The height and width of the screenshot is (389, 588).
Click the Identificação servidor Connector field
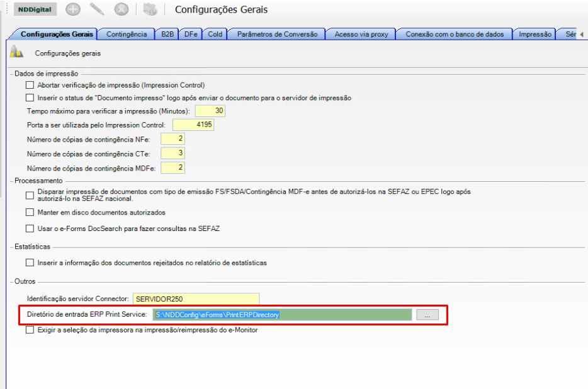[x=195, y=299]
